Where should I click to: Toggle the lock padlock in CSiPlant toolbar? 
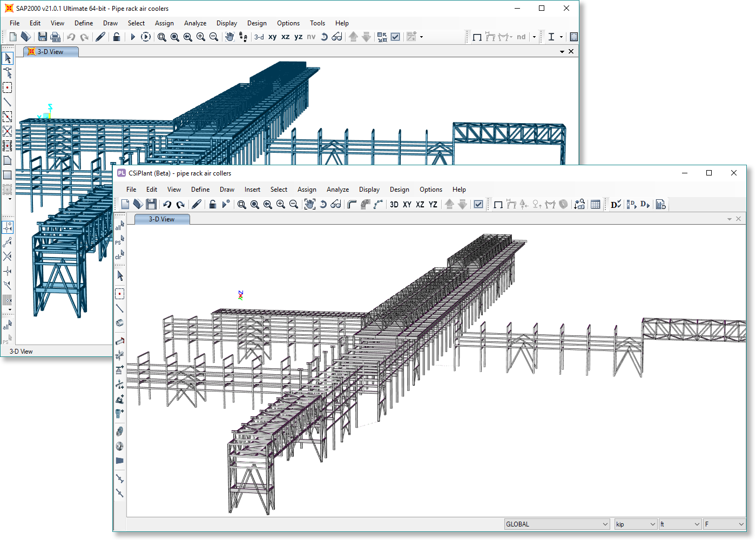click(x=213, y=204)
